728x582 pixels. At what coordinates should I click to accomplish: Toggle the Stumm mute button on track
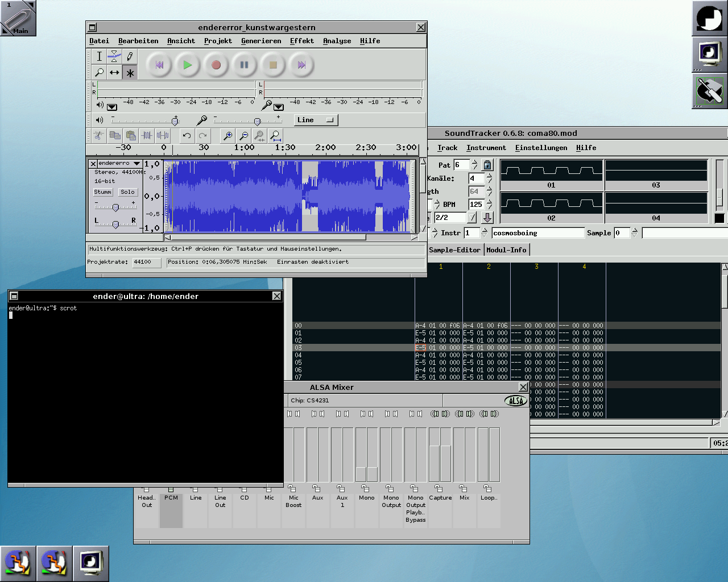(102, 192)
